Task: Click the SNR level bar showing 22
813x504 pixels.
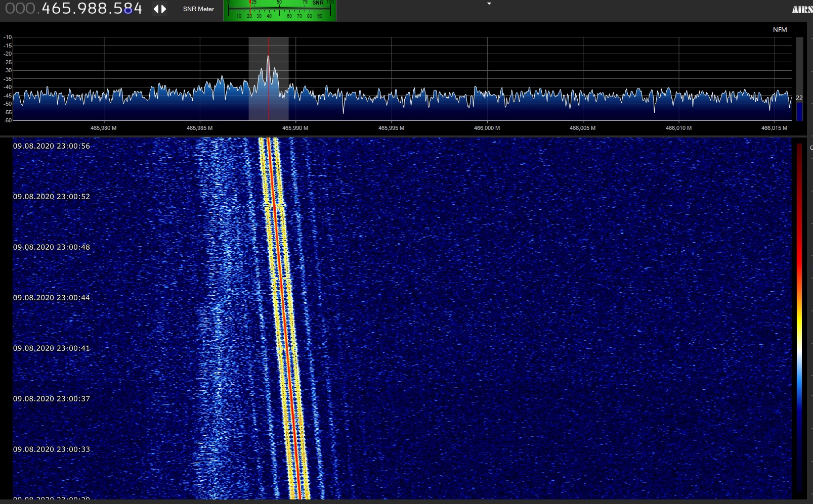Action: [x=799, y=111]
